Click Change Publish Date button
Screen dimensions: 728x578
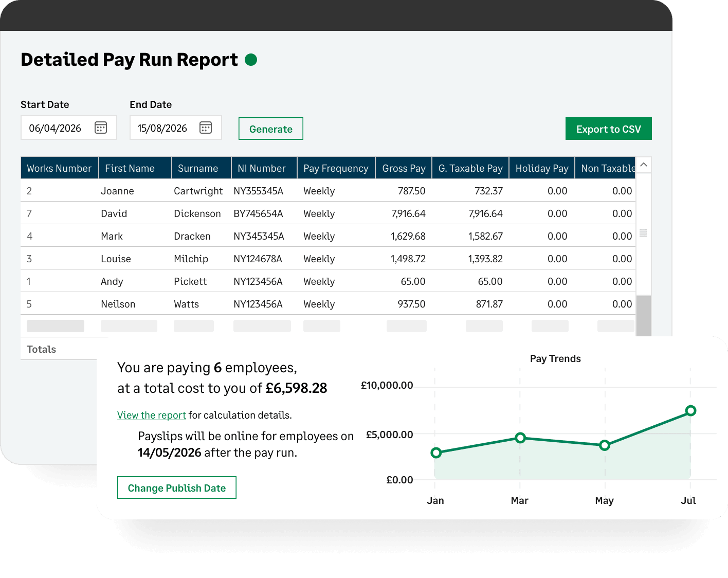pyautogui.click(x=177, y=487)
